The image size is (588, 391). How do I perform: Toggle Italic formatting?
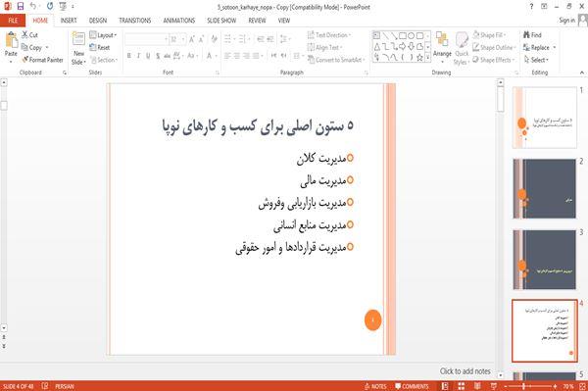[x=138, y=56]
